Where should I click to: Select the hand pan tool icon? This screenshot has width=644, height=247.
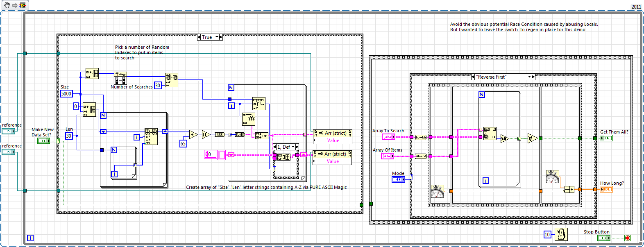coord(7,5)
